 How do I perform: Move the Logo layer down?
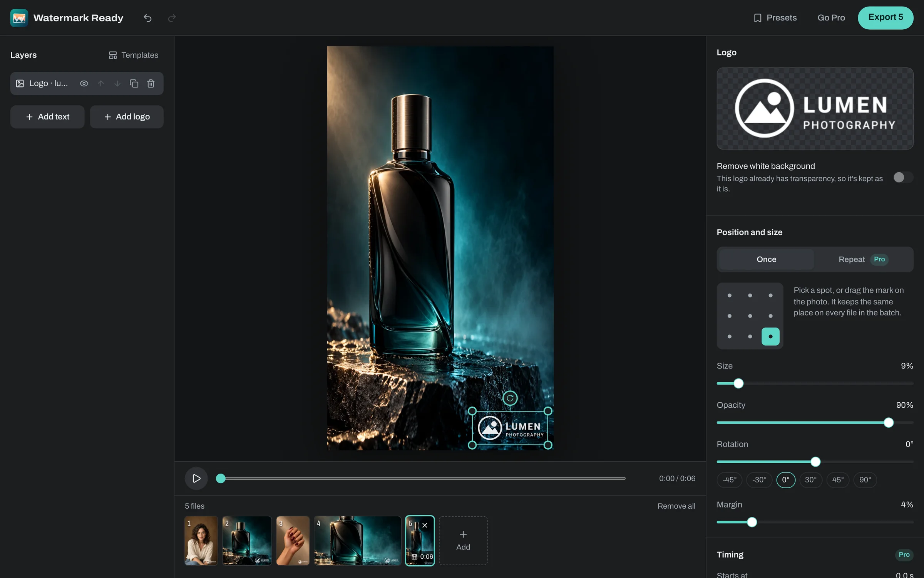(117, 83)
